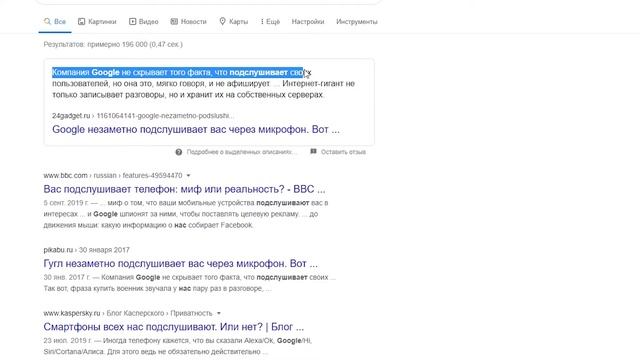
Task: Click 'Оставить отзыв' feedback link
Action: click(343, 152)
